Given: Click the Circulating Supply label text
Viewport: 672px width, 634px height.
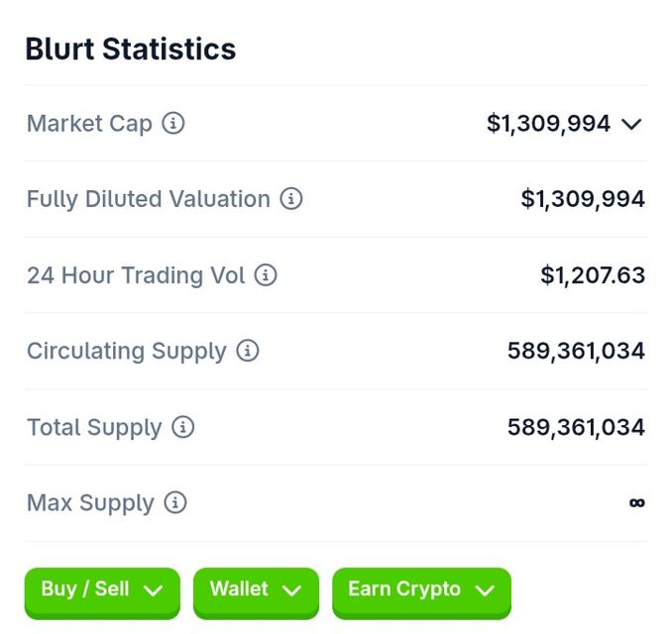Looking at the screenshot, I should point(127,352).
